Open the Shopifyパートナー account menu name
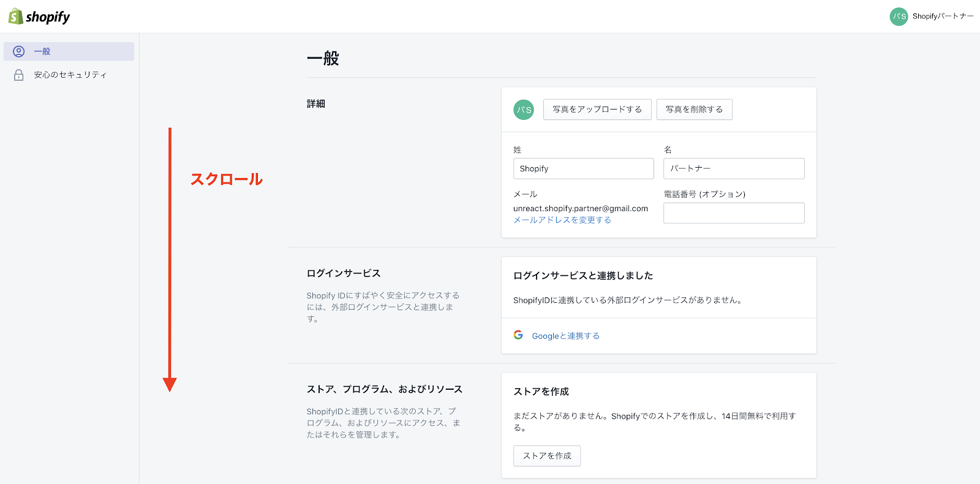The height and width of the screenshot is (484, 980). tap(943, 17)
